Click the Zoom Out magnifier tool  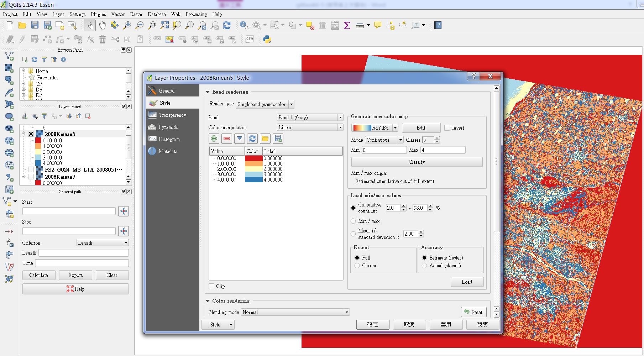click(x=140, y=25)
